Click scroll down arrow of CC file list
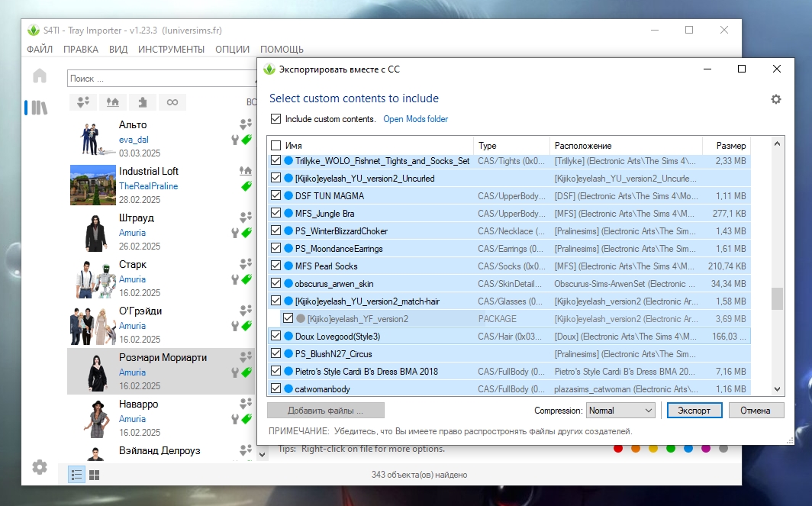The height and width of the screenshot is (506, 812). coord(777,389)
